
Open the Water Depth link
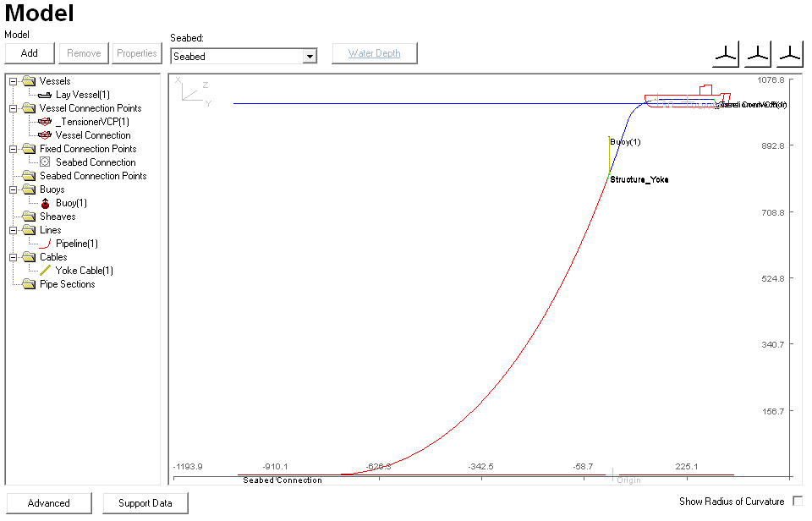[375, 53]
